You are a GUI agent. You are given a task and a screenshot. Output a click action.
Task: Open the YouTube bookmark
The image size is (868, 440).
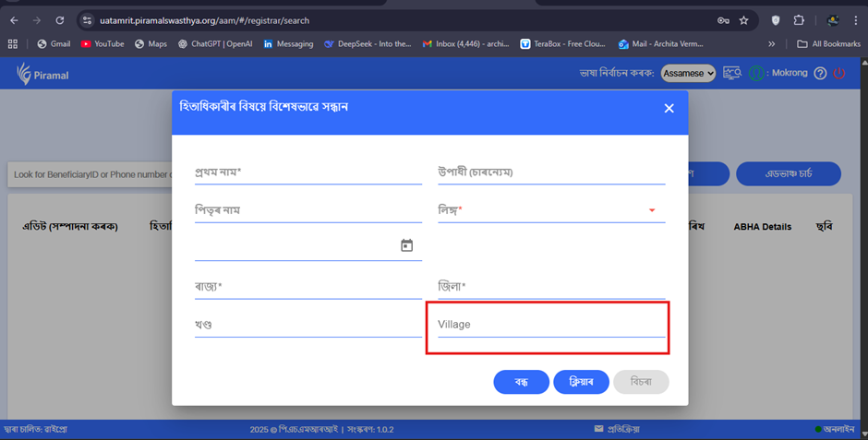pyautogui.click(x=102, y=43)
